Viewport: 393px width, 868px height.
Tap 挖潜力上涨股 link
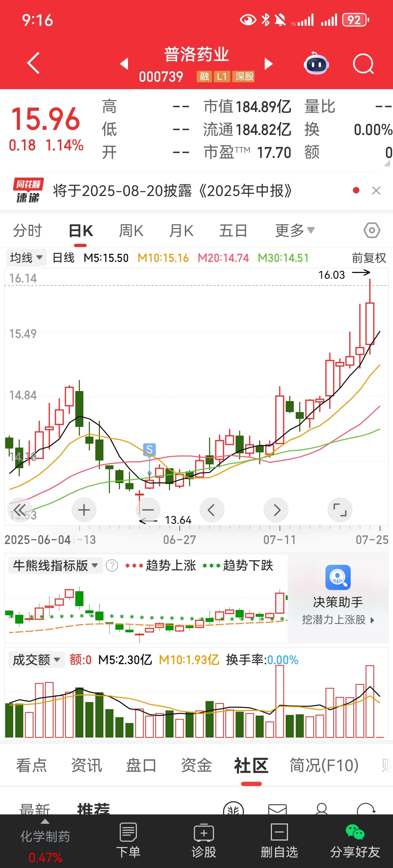[338, 619]
